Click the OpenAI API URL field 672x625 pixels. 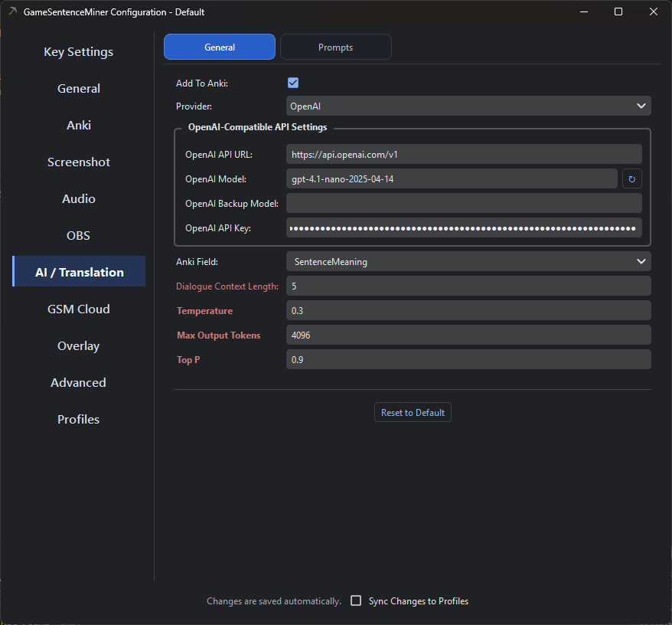(x=464, y=154)
